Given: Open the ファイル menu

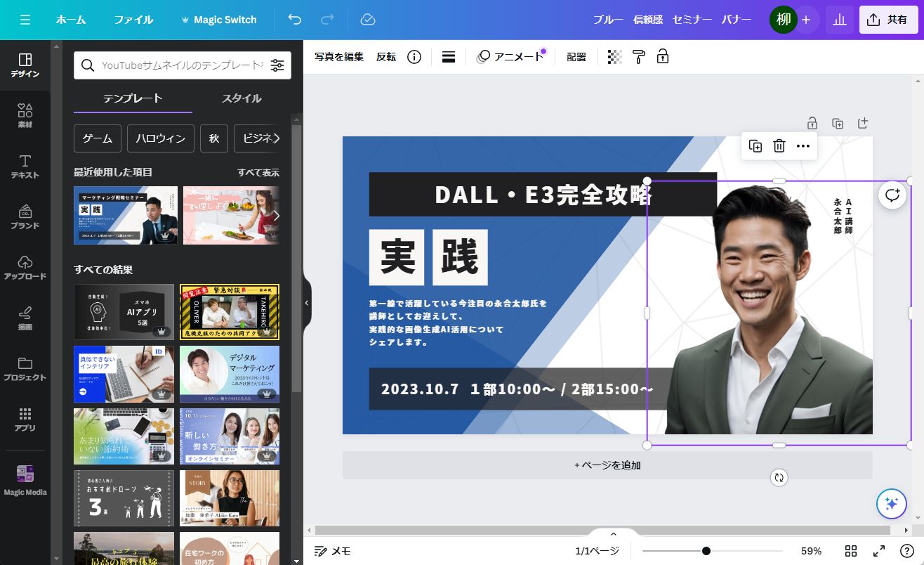Looking at the screenshot, I should point(133,20).
